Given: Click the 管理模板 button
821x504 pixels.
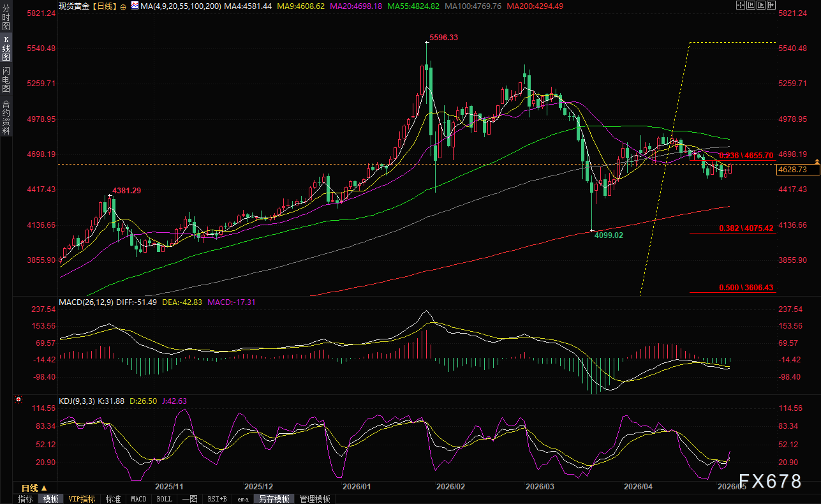Looking at the screenshot, I should (x=315, y=499).
